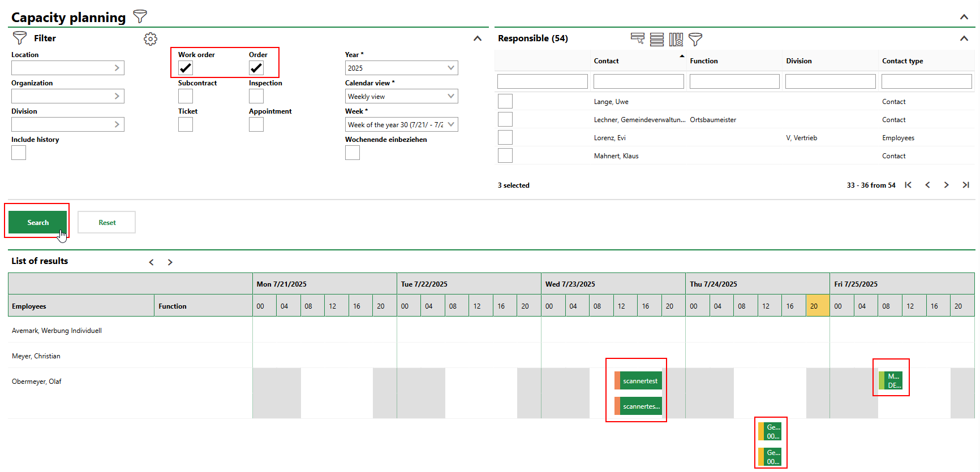
Task: Open the Division selector
Action: click(x=68, y=124)
